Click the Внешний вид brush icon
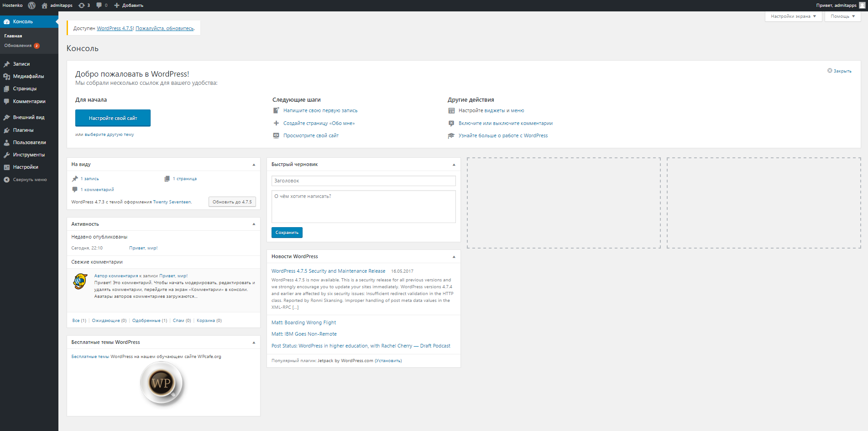This screenshot has height=431, width=868. [7, 117]
